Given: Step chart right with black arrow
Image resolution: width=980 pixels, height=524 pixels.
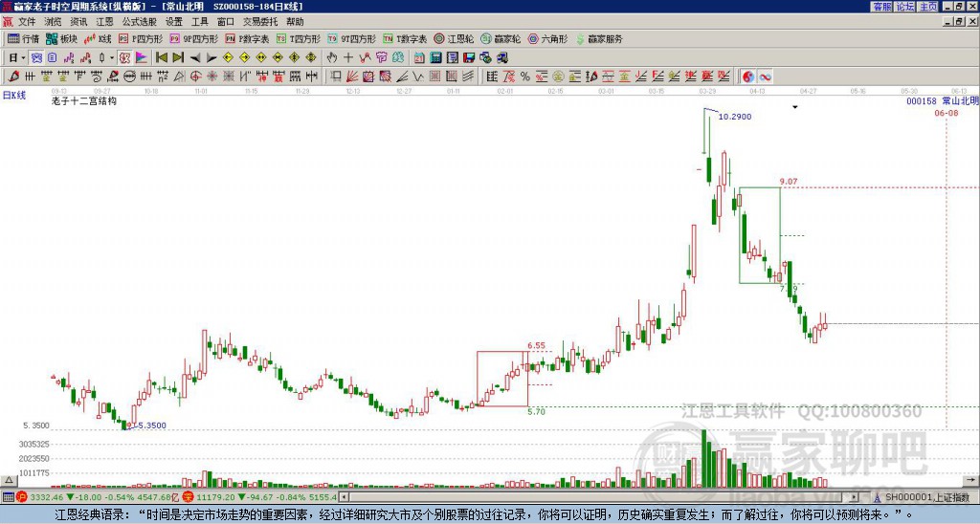Looking at the screenshot, I should [x=212, y=58].
